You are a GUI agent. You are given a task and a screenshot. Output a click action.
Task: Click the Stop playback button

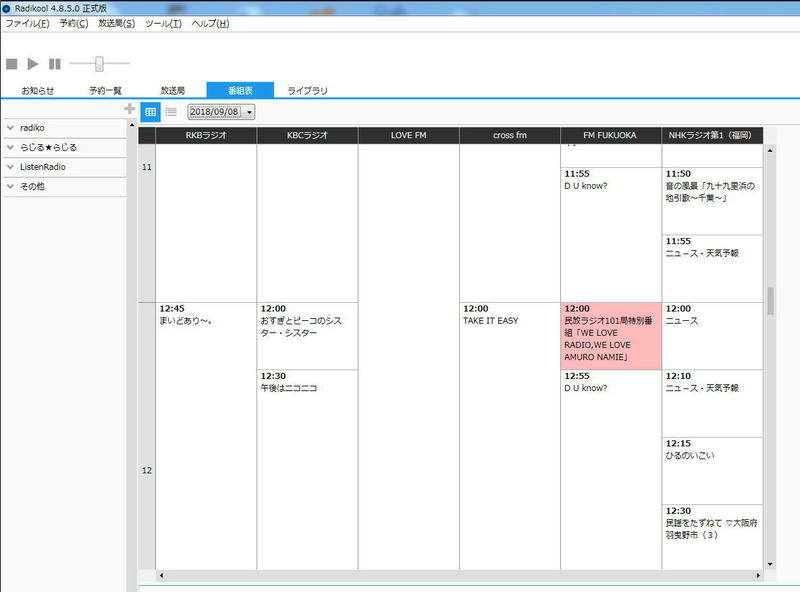pyautogui.click(x=12, y=64)
